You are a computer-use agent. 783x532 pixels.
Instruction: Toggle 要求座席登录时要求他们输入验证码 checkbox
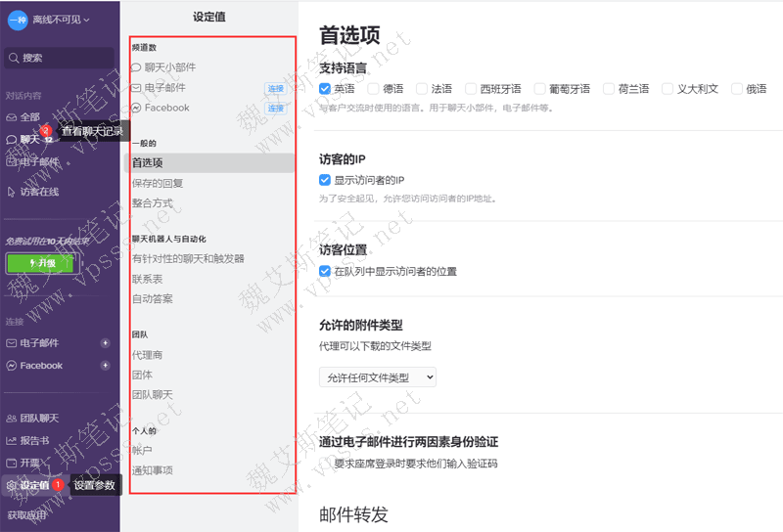click(x=325, y=464)
